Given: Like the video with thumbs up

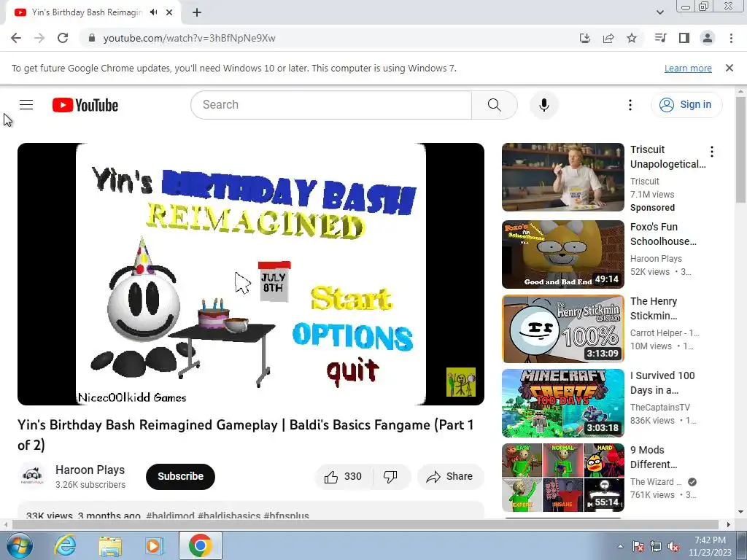Looking at the screenshot, I should click(343, 477).
